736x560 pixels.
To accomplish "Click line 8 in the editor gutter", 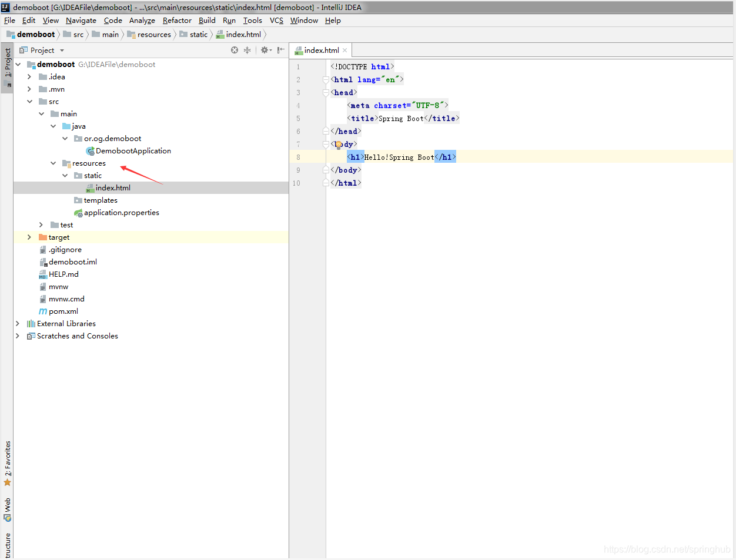I will click(298, 157).
